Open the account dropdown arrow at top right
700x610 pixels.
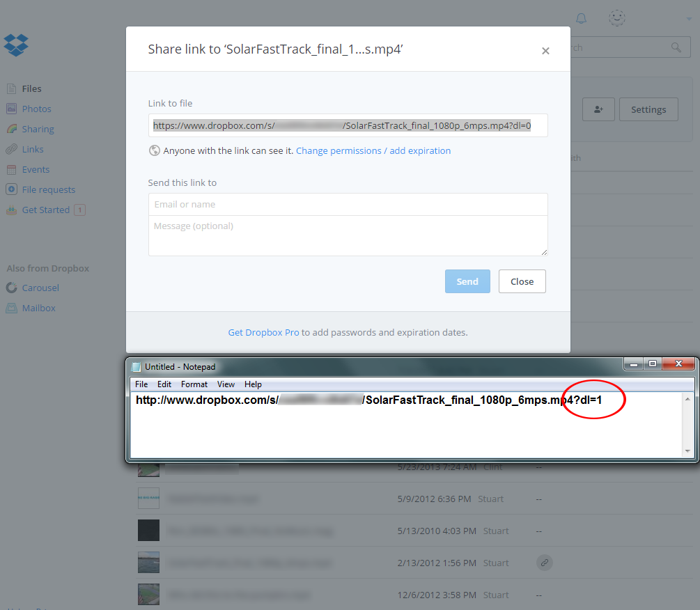689,19
